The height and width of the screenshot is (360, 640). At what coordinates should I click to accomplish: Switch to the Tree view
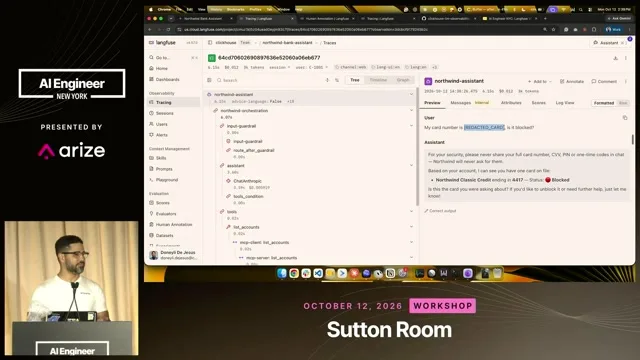pyautogui.click(x=355, y=80)
